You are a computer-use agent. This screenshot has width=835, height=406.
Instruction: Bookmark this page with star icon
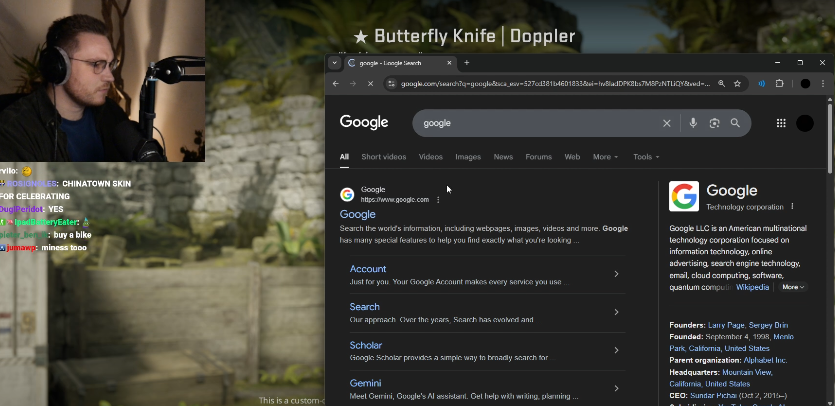coord(738,84)
